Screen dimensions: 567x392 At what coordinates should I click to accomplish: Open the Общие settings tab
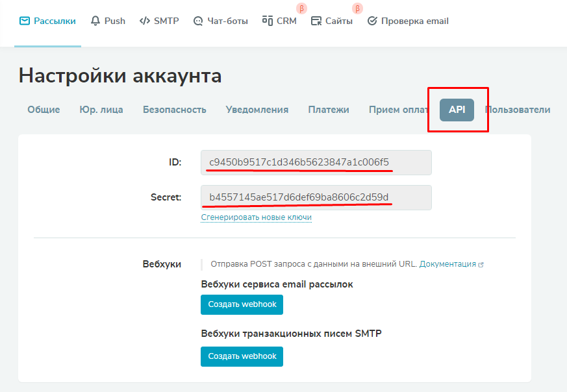(x=44, y=110)
